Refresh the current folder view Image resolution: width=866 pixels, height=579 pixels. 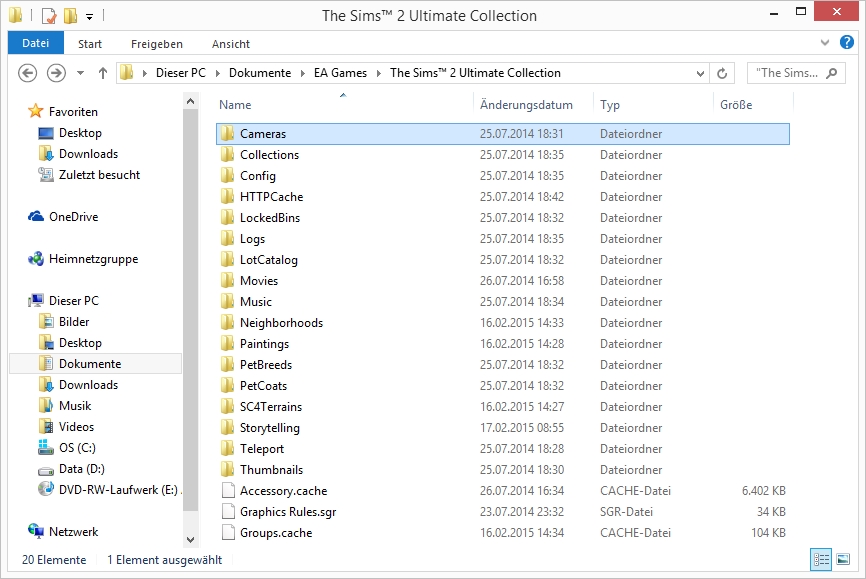click(722, 73)
